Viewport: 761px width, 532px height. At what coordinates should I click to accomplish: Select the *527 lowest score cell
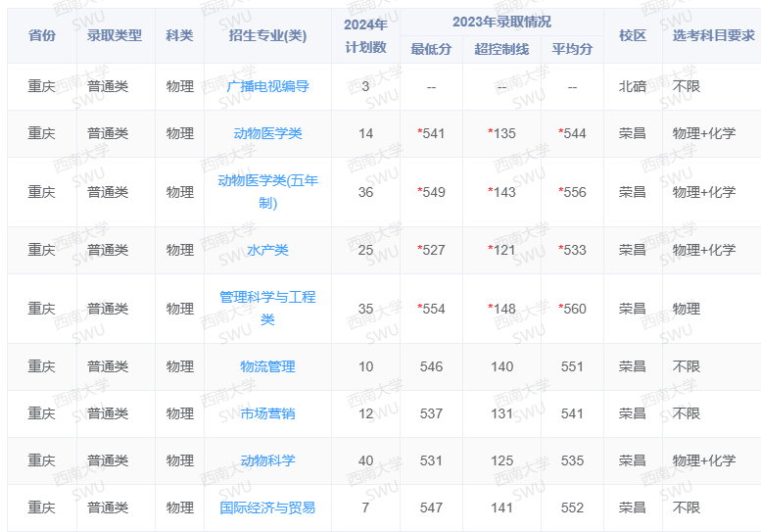pos(431,250)
